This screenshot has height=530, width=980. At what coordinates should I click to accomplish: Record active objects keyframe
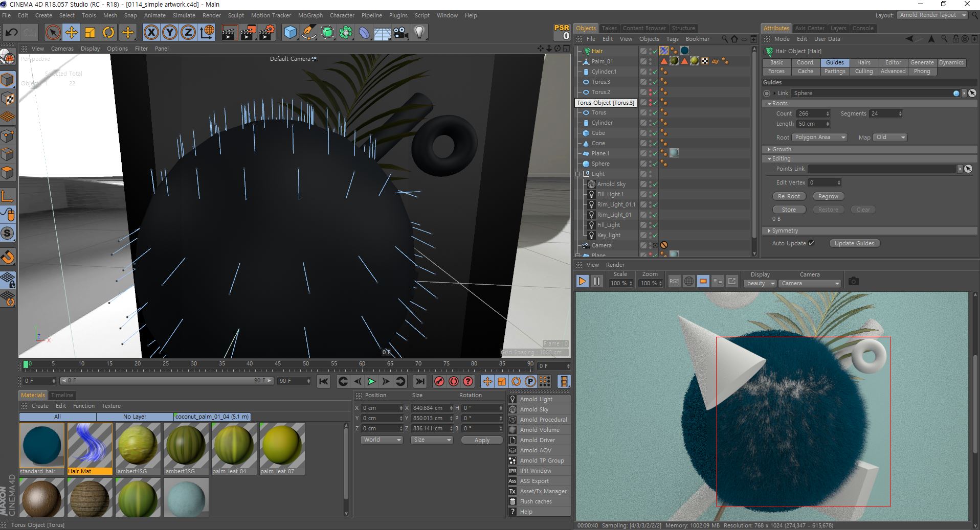pos(439,381)
